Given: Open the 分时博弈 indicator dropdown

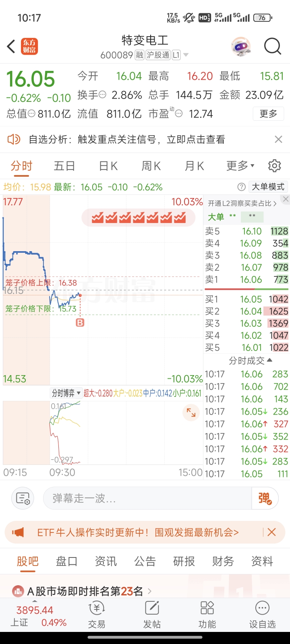Looking at the screenshot, I should [x=66, y=393].
